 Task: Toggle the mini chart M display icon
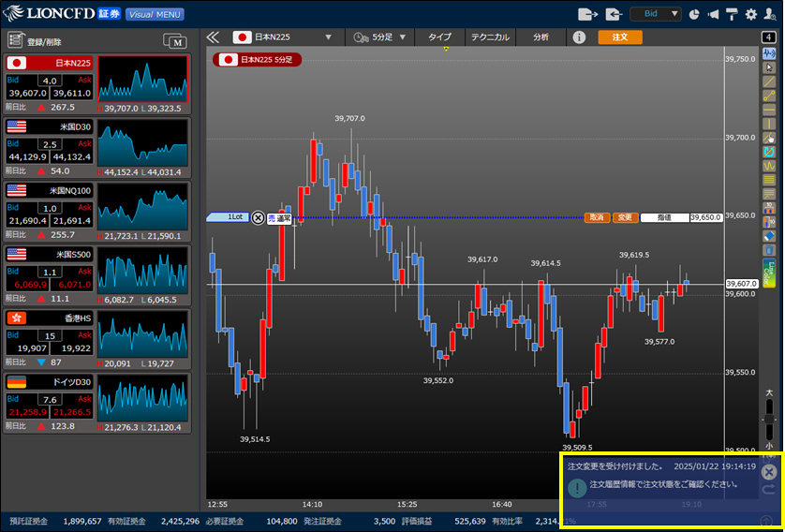click(x=174, y=40)
